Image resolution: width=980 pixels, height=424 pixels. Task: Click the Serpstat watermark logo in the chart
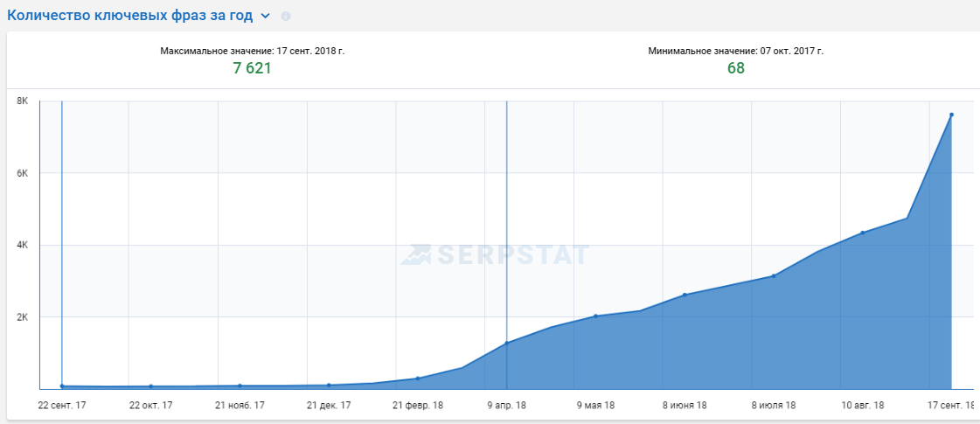(495, 254)
